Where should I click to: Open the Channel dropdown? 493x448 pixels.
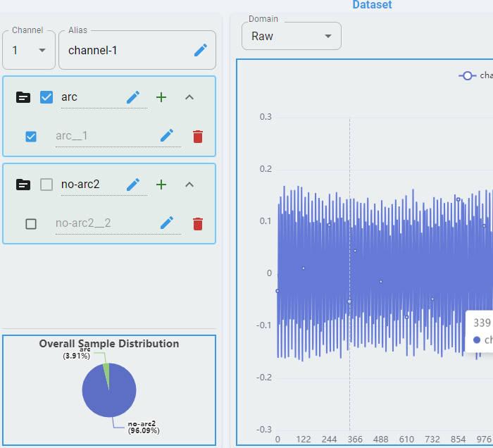coord(29,50)
